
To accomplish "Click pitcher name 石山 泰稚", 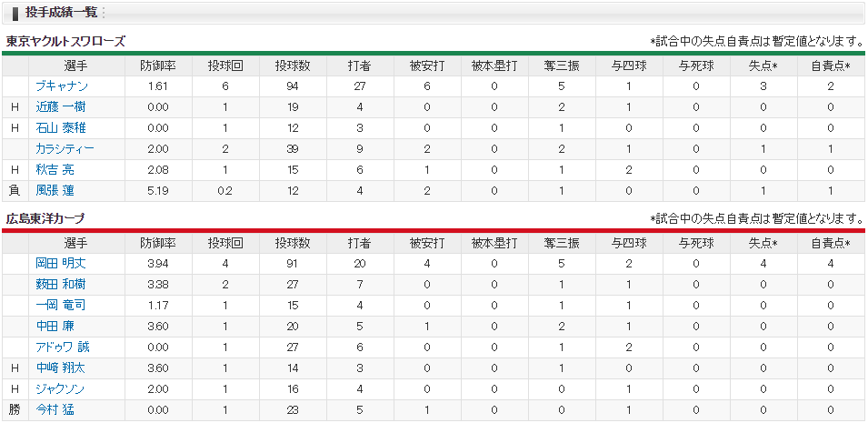I will [x=60, y=128].
